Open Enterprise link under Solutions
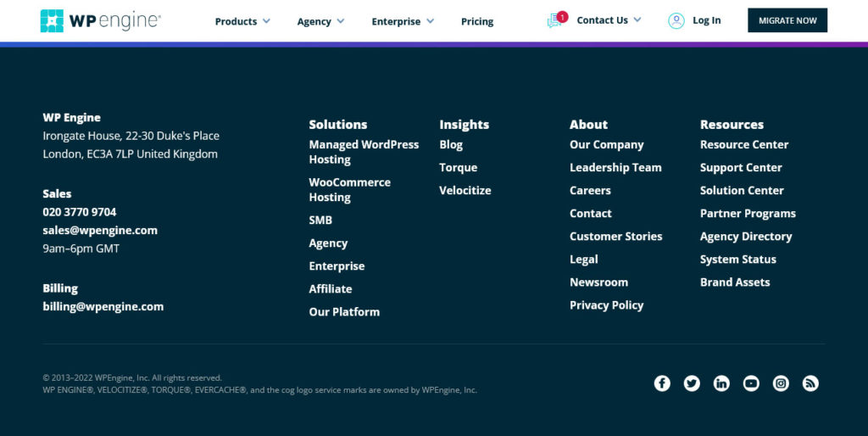868x436 pixels. pos(337,266)
